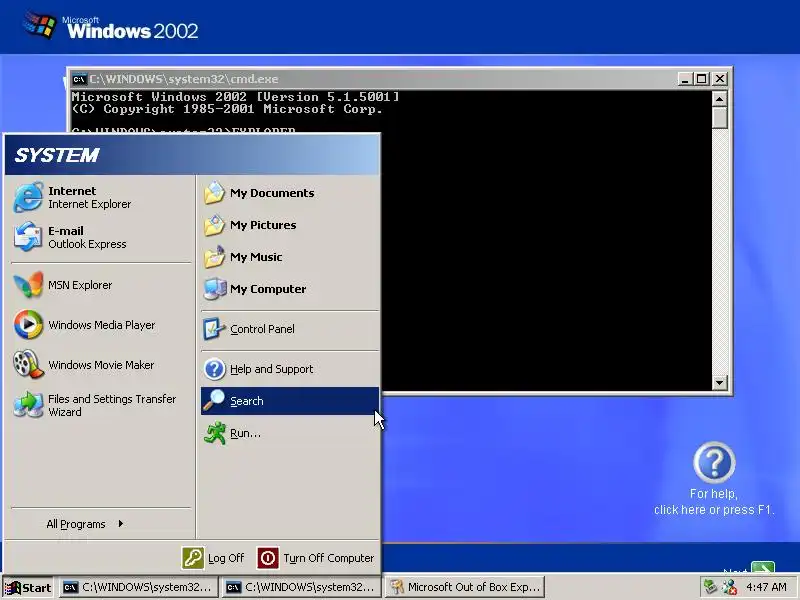Expand the All Programs submenu arrow
The width and height of the screenshot is (800, 600).
click(x=120, y=523)
